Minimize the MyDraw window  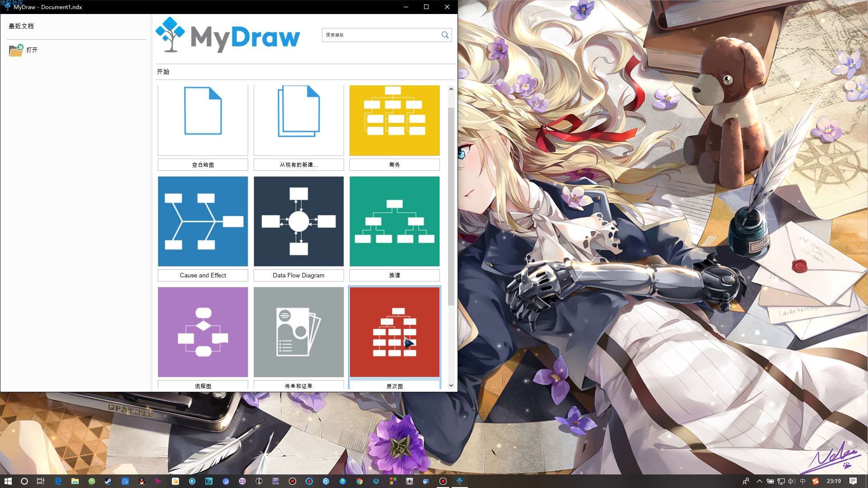click(406, 7)
